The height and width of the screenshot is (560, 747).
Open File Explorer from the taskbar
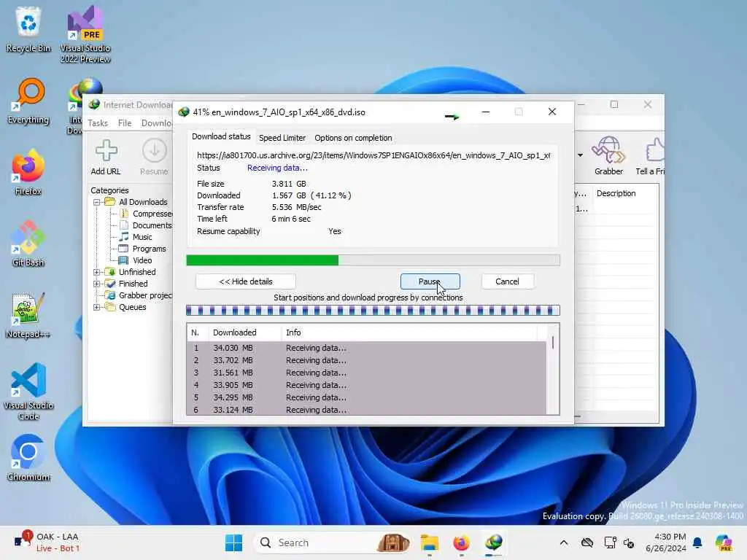pos(429,542)
